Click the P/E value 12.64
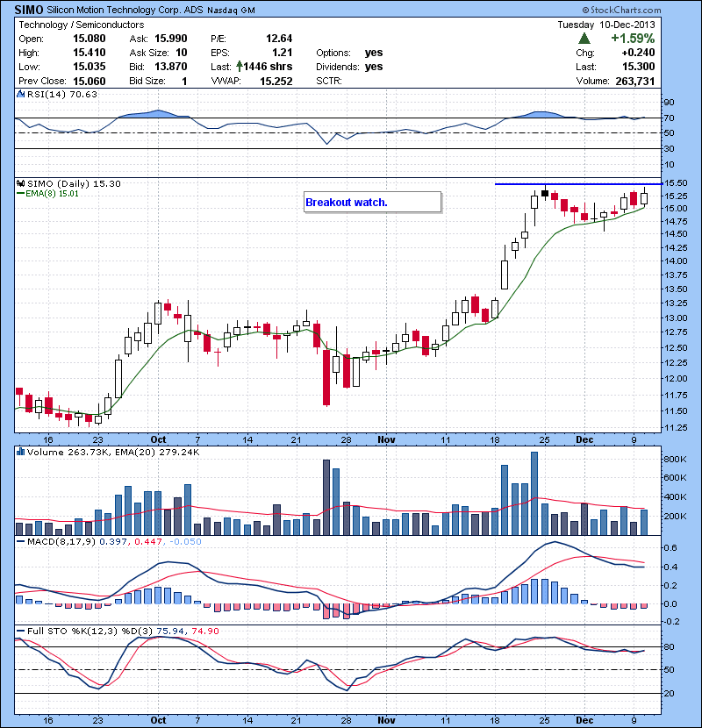Screen dimensions: 702x728 (x=279, y=39)
